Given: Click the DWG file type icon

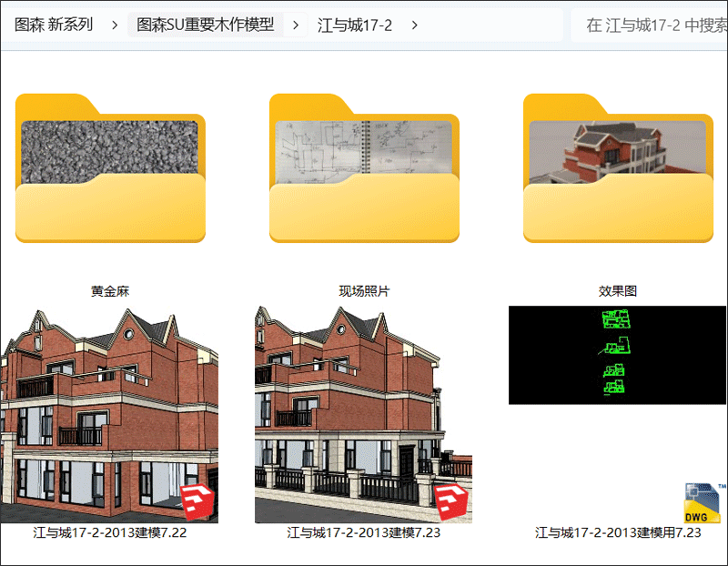Looking at the screenshot, I should pos(703,503).
